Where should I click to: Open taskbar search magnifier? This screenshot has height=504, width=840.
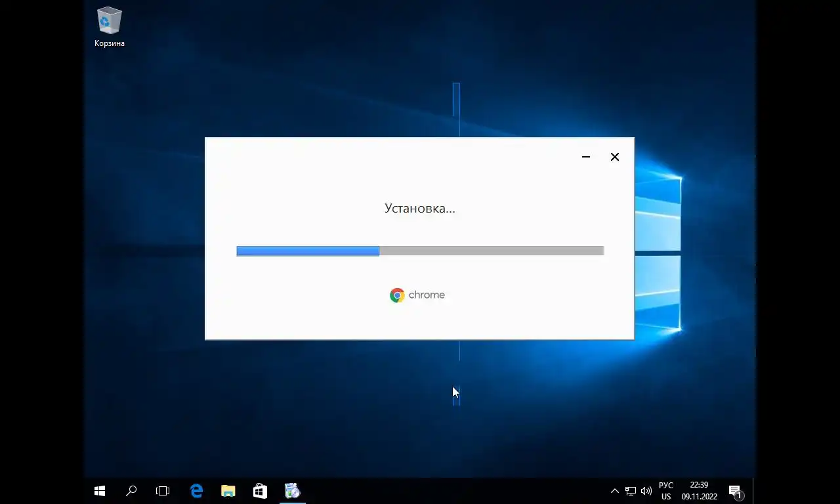(x=131, y=491)
